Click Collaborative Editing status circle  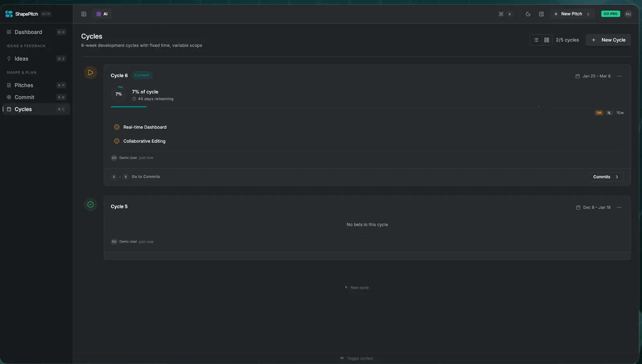click(x=117, y=141)
